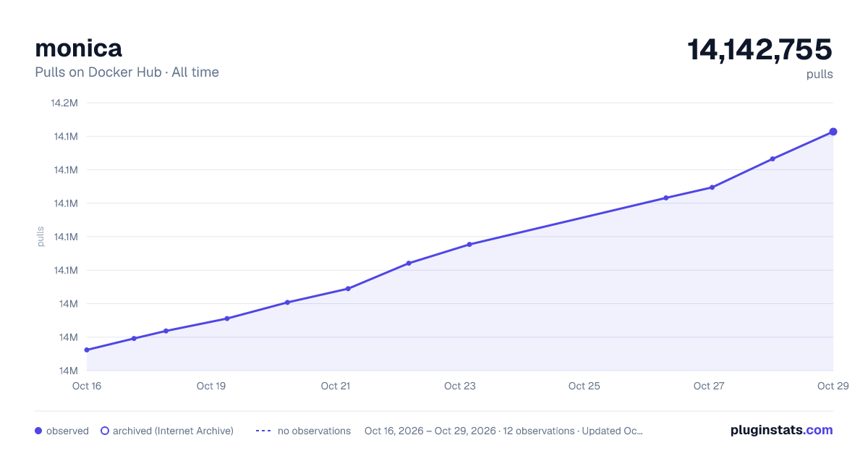Open the pluginstats.com link
Viewport: 868px width, 456px height.
(x=781, y=430)
